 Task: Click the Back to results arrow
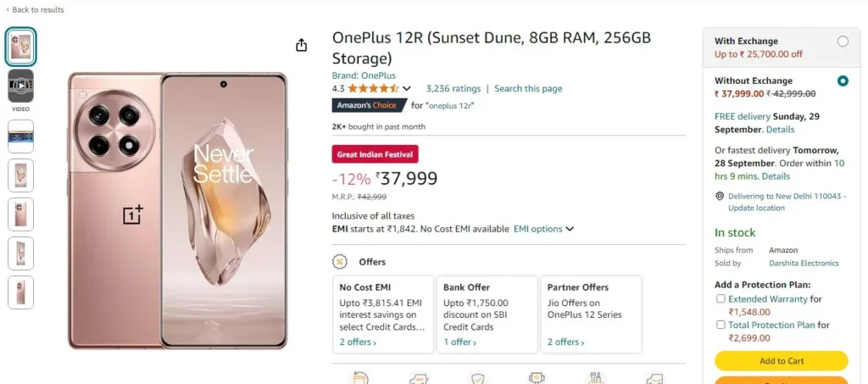coord(8,10)
